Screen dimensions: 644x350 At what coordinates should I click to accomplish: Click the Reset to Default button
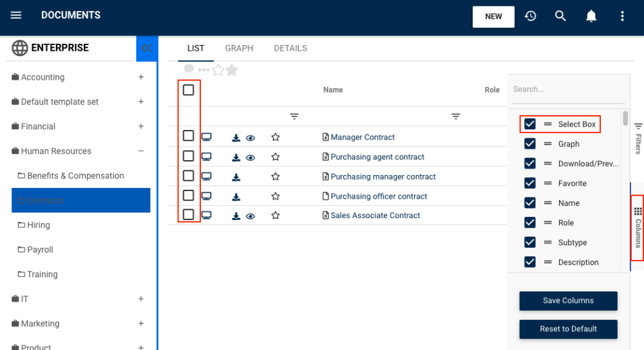[x=568, y=329]
